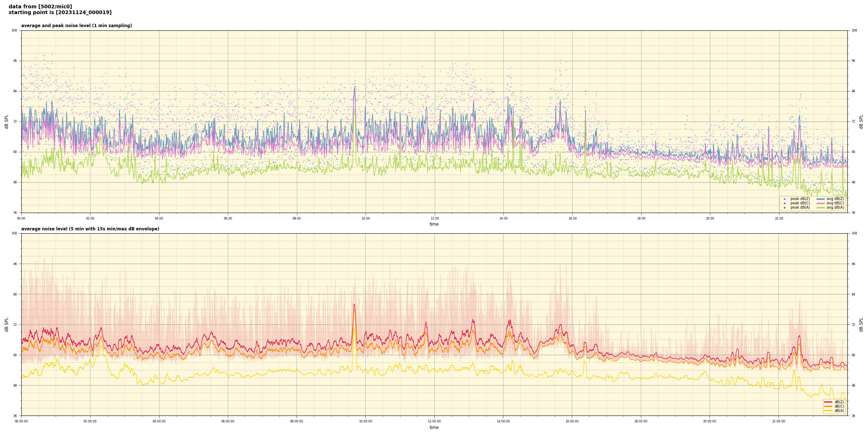Screen dimensions: 868x434
Task: Click the 04:00:00 tick on bottom chart
Action: [159, 421]
